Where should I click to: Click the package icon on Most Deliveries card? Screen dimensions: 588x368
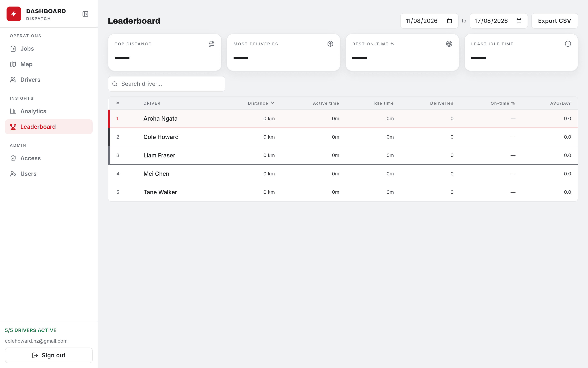click(330, 44)
